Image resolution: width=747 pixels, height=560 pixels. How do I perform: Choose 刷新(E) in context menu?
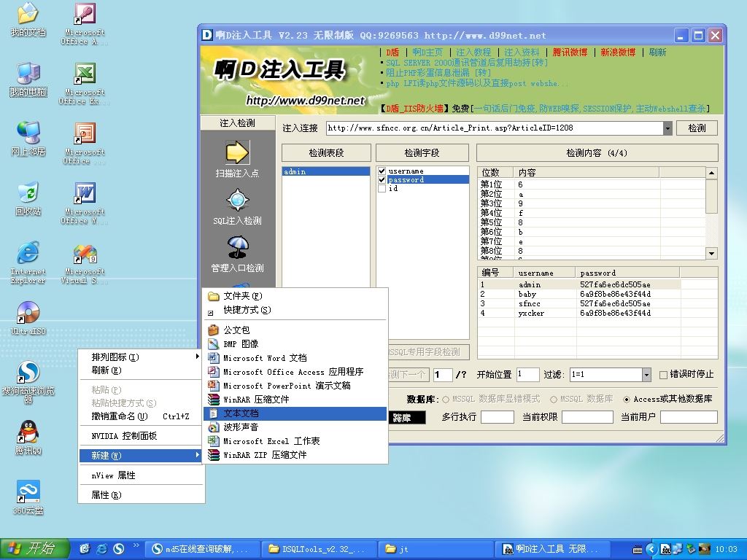141,370
